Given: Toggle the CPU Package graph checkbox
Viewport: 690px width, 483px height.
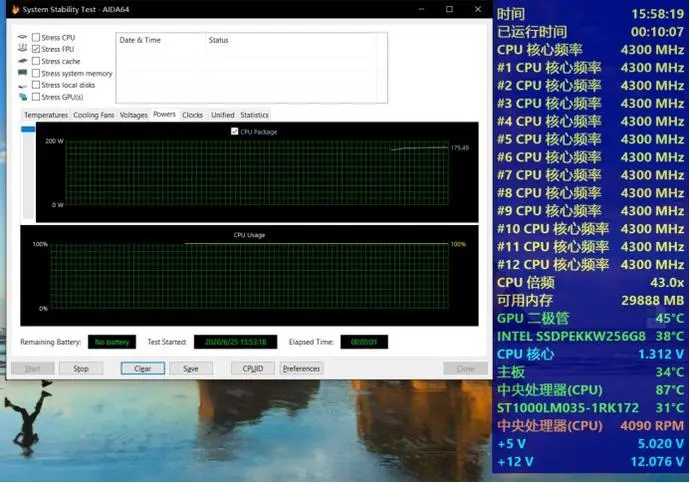Looking at the screenshot, I should [235, 131].
